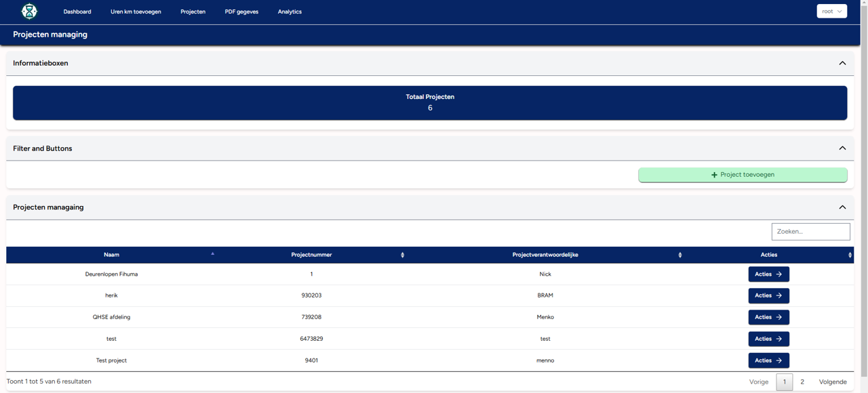Screen dimensions: 868x393
Task: Click project number 9401
Action: [311, 360]
